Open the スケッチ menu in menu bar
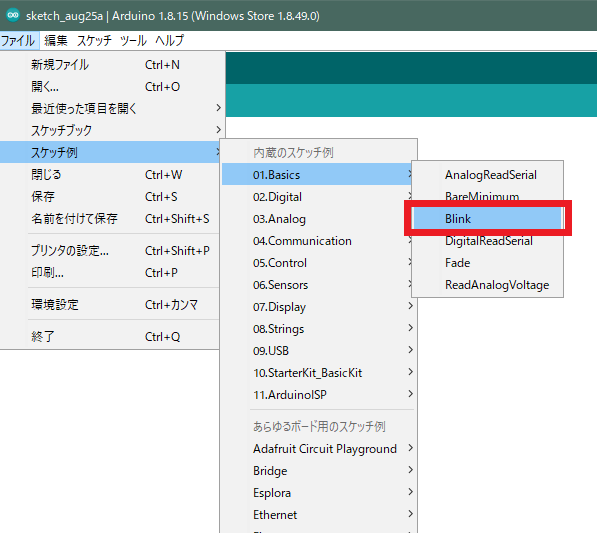 [94, 40]
